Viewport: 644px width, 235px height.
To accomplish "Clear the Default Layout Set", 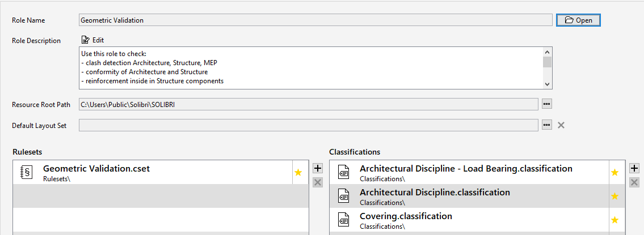I will [561, 125].
